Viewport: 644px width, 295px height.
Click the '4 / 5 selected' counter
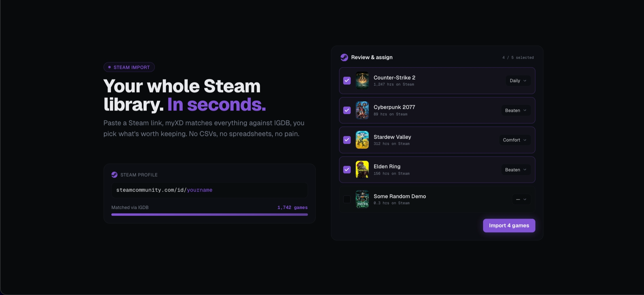pos(518,58)
